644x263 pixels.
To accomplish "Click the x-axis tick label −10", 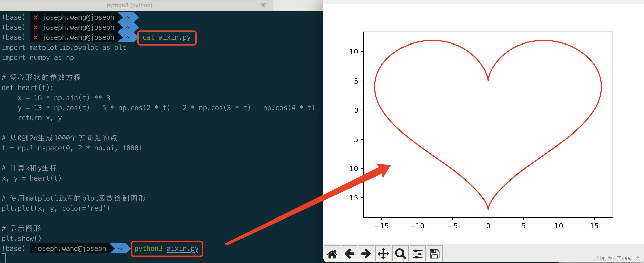I will point(417,226).
